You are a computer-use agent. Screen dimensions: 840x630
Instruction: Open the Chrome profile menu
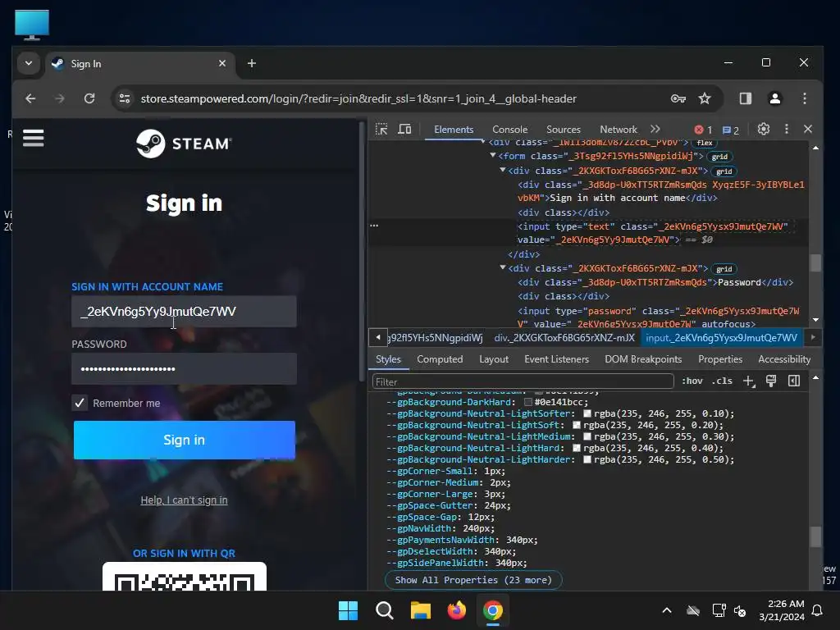click(x=774, y=98)
